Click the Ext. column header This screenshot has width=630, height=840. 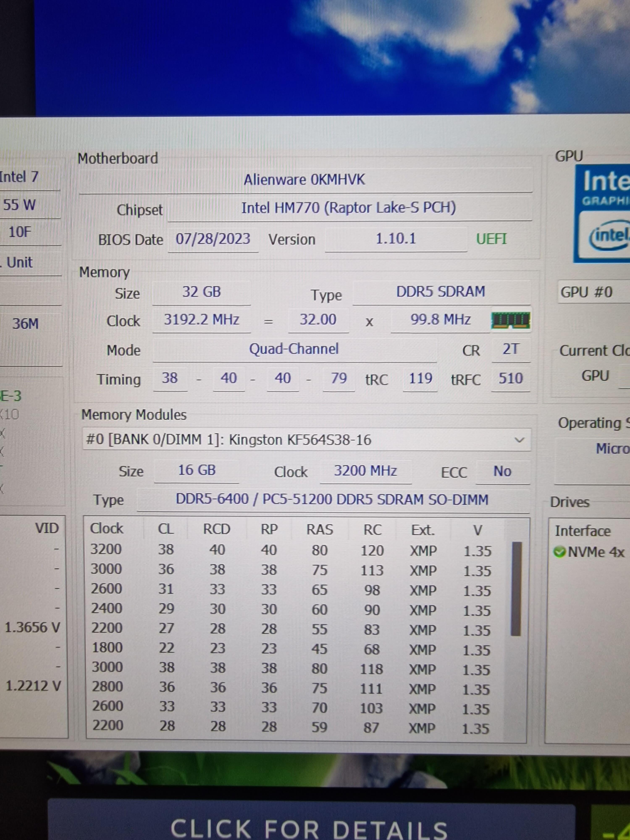(x=423, y=530)
